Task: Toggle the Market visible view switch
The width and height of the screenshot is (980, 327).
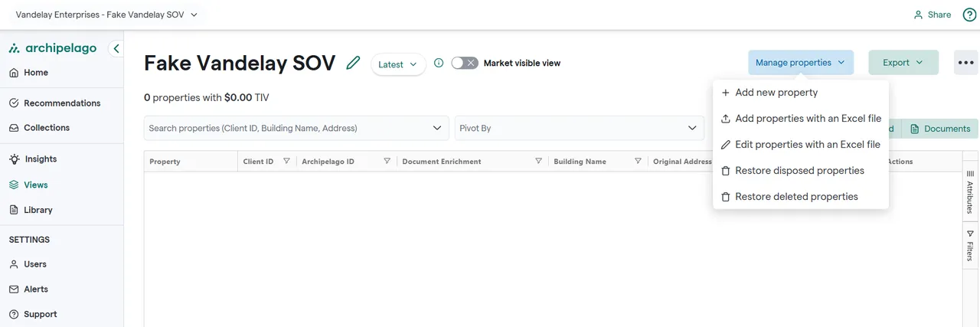Action: [465, 64]
